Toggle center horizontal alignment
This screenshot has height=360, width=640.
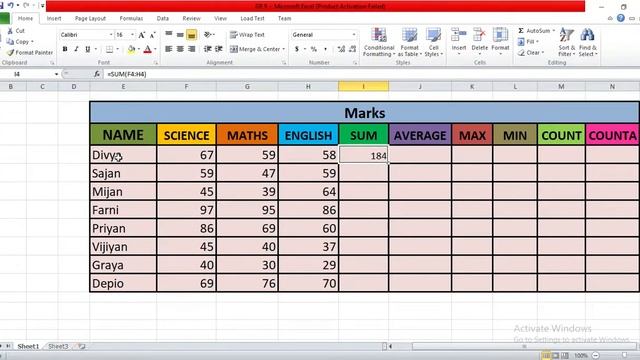coord(180,49)
